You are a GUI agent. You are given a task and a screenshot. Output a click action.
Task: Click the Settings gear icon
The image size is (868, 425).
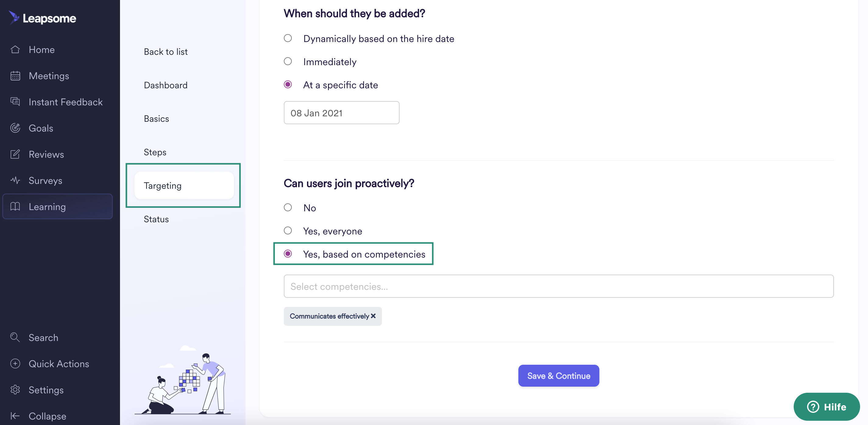(15, 390)
